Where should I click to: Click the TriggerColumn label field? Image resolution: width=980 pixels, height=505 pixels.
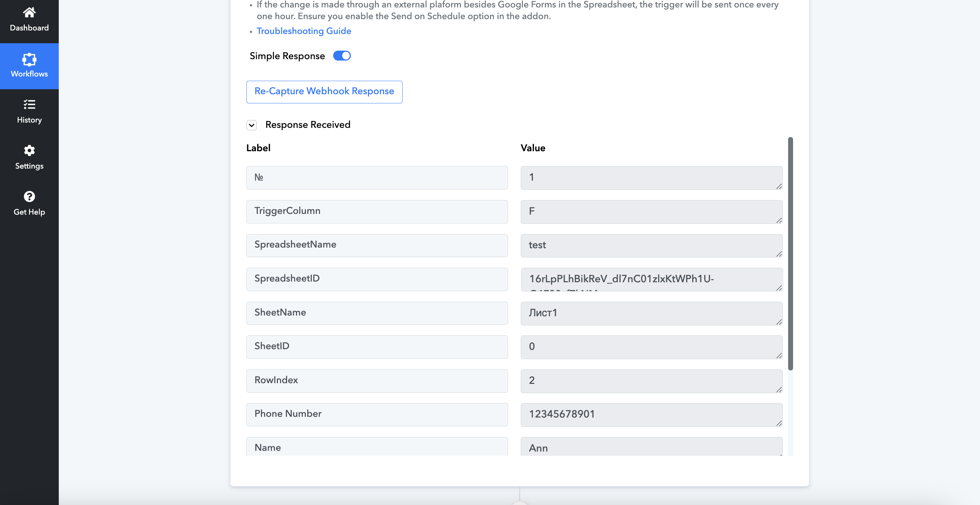click(x=377, y=211)
